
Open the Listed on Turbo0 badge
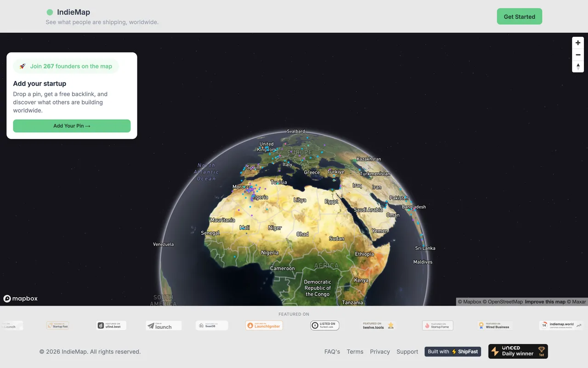pos(325,325)
